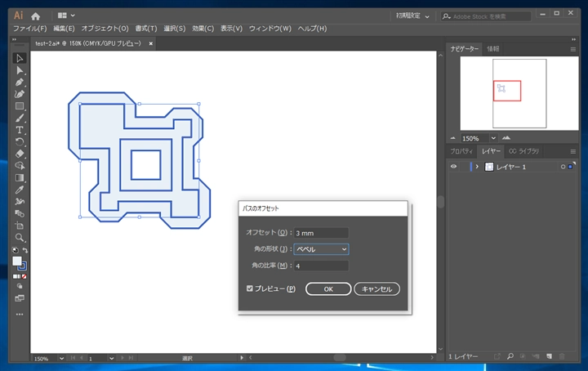588x371 pixels.
Task: Hide Layer 1 with eye icon
Action: (x=453, y=167)
